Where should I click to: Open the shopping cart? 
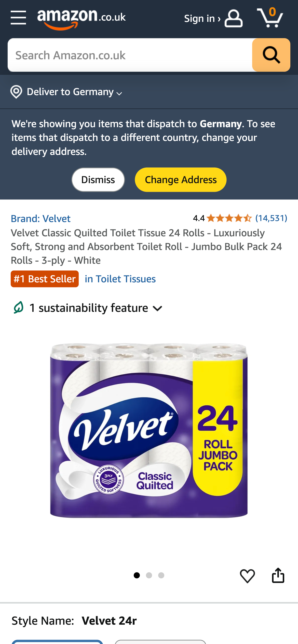(270, 17)
